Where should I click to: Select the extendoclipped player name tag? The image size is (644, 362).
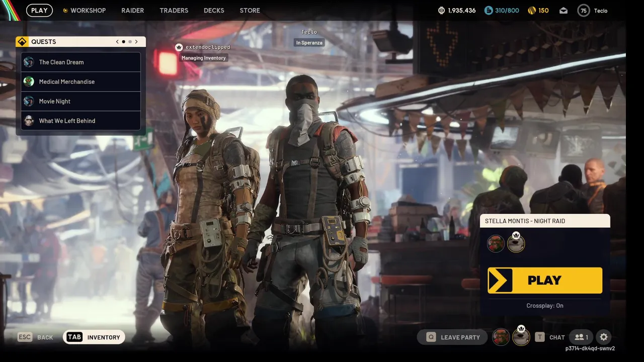[x=208, y=47]
